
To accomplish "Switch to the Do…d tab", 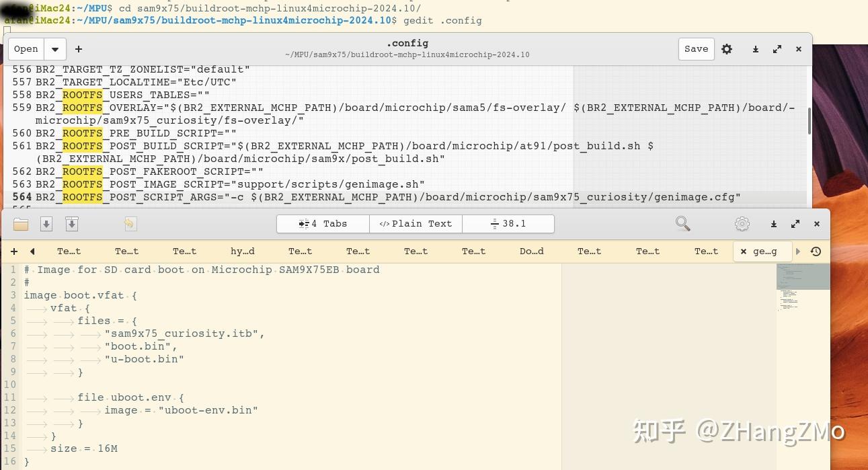I will (531, 251).
